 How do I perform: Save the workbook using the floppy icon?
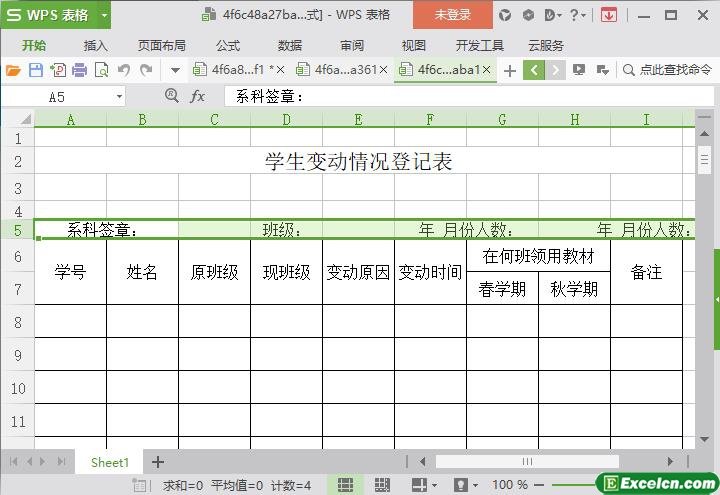[35, 70]
